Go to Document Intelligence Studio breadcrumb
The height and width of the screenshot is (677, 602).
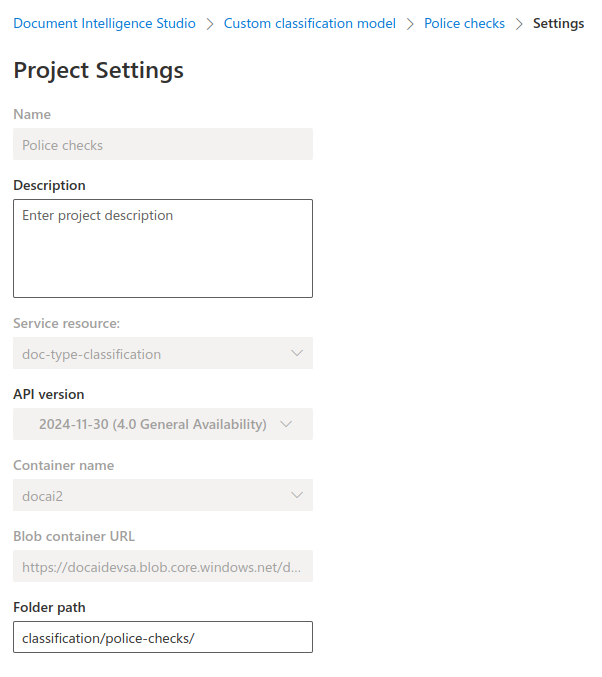point(105,23)
